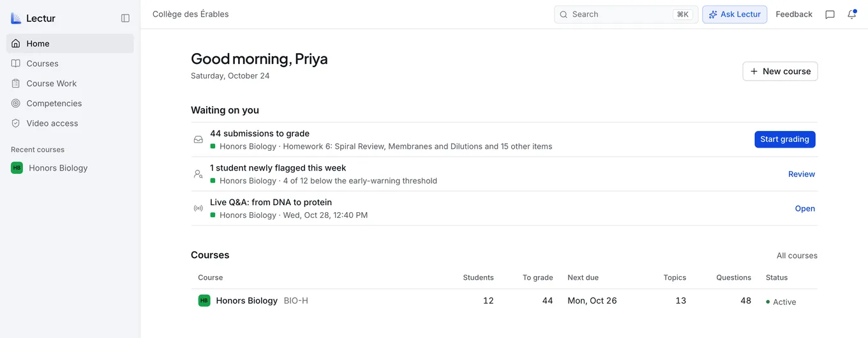Launch Ask Lectur assistant
Viewport: 868px width, 338px height.
[735, 14]
